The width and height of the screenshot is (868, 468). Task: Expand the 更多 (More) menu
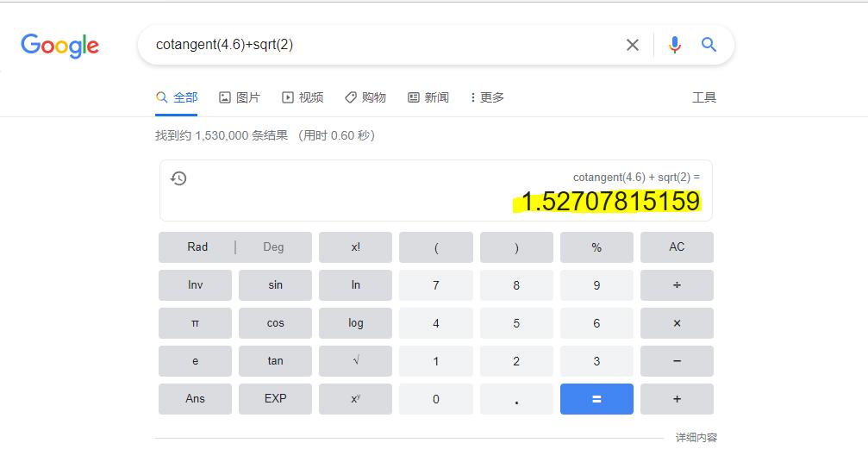(487, 97)
